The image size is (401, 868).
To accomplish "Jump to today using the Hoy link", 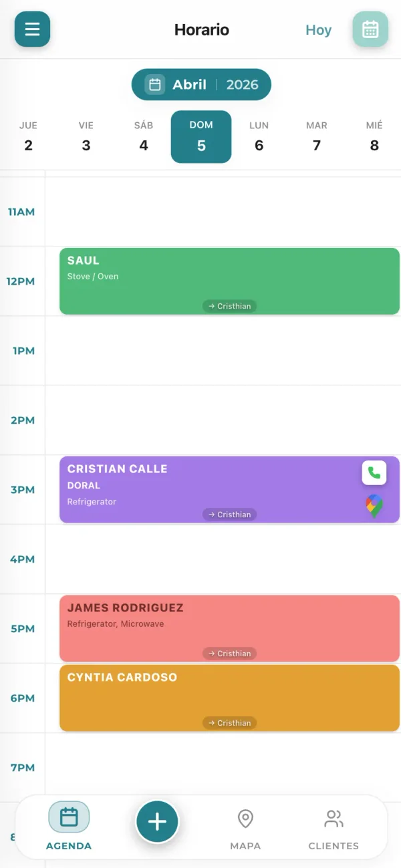I will pos(318,29).
